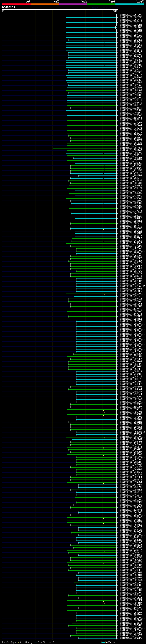This screenshot has width=146, height=644.
Task: Select label UniRef100_A7R938
Action: pos(131,128)
